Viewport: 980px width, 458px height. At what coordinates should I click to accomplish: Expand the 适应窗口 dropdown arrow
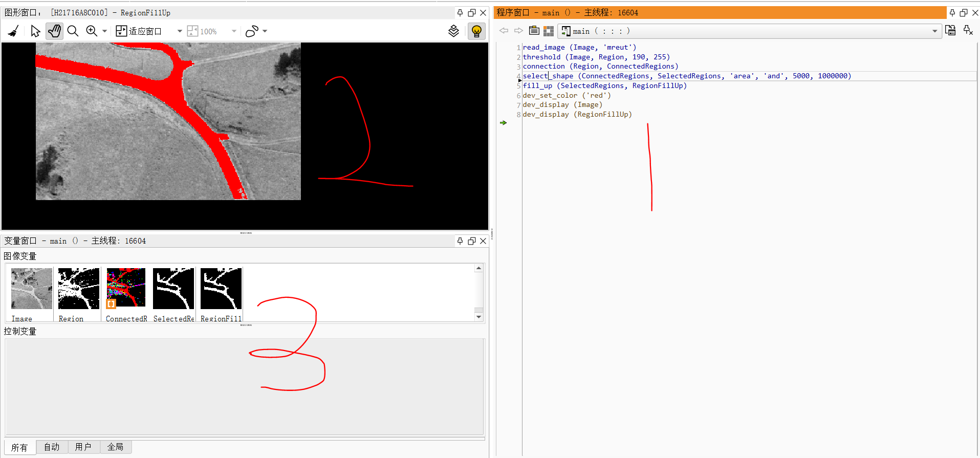point(180,31)
